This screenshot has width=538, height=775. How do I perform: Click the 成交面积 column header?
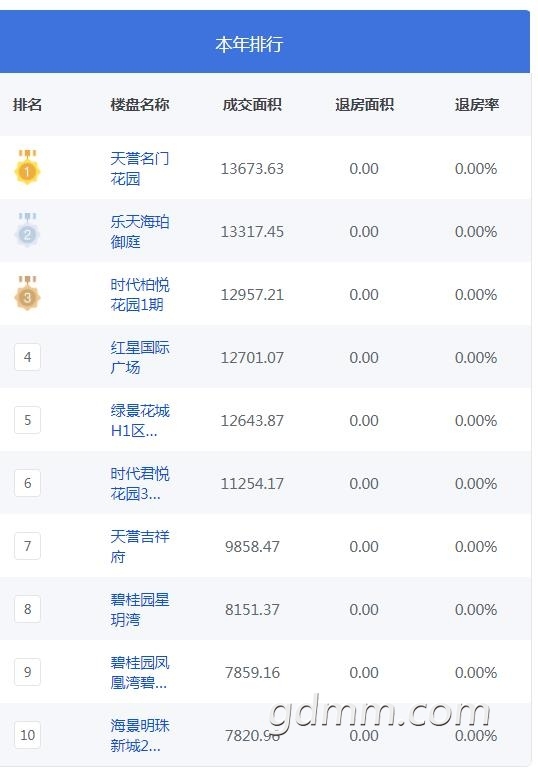pos(252,105)
